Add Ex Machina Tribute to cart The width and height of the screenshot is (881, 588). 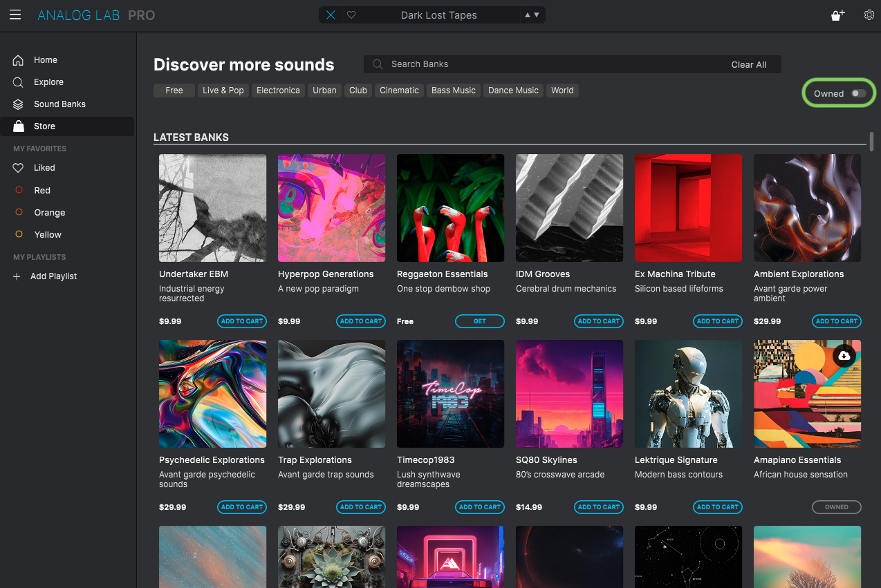[718, 321]
